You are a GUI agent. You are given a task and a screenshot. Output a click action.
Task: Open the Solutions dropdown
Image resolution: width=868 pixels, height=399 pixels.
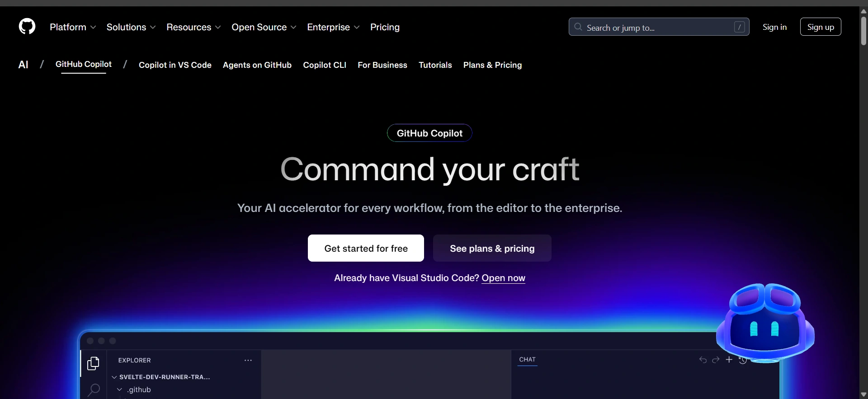coord(131,27)
